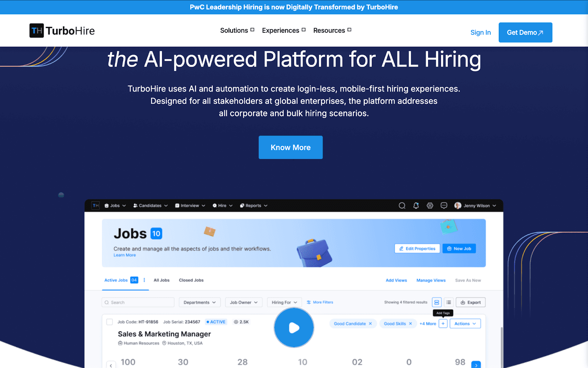Open the settings gear icon
This screenshot has height=368, width=588.
click(x=430, y=206)
